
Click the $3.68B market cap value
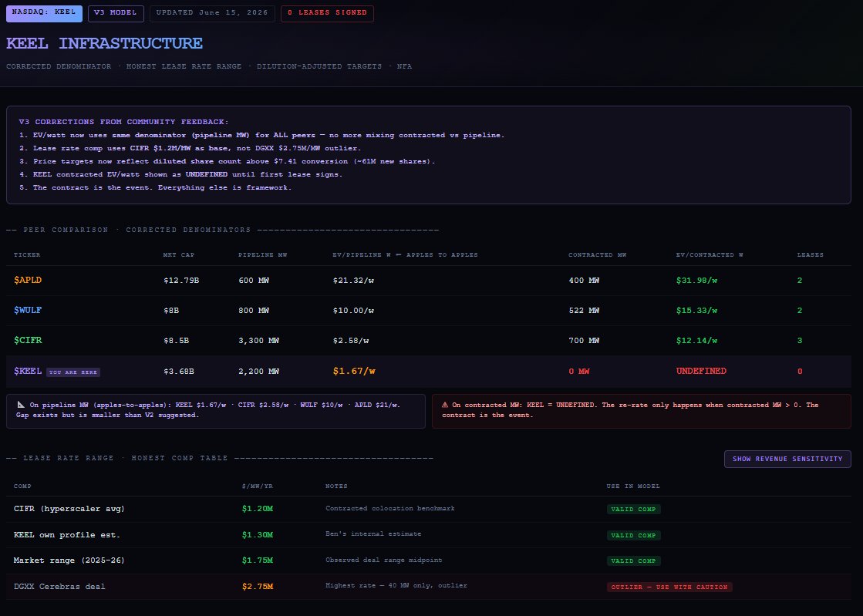click(x=178, y=372)
